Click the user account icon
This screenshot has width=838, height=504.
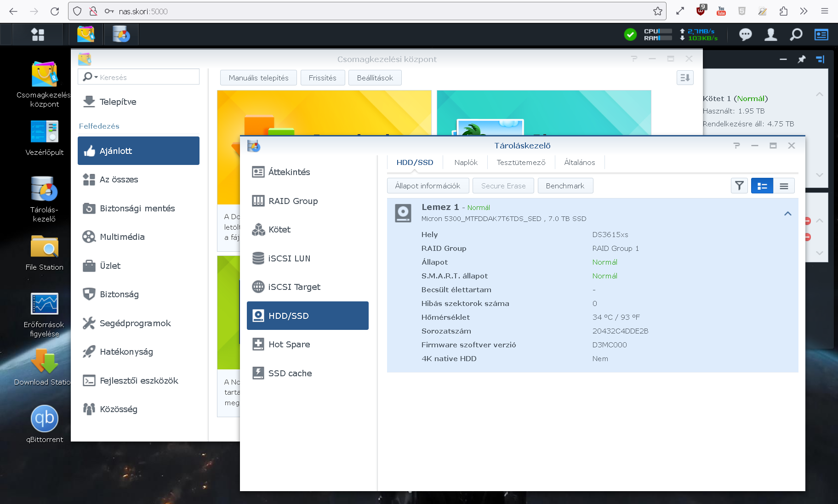click(770, 34)
